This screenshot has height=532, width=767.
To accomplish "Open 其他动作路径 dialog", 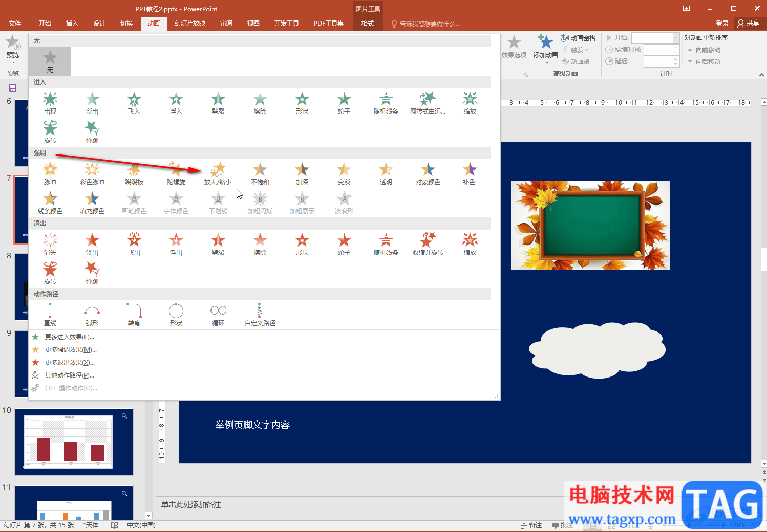I will pos(70,375).
